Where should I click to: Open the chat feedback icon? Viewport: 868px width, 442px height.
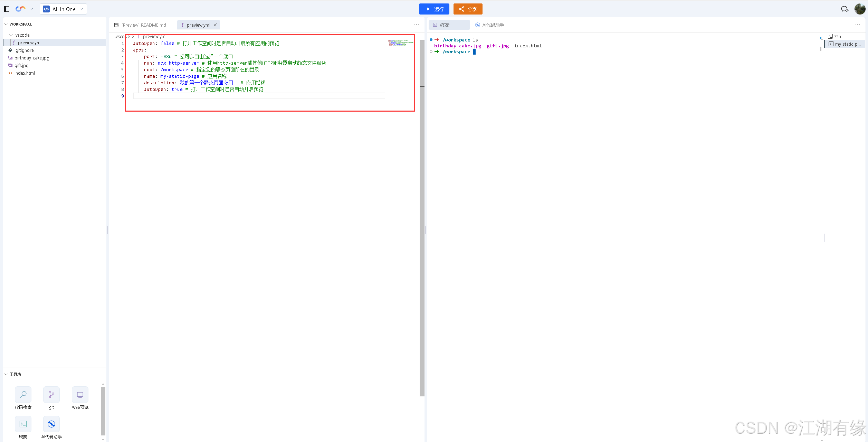845,9
